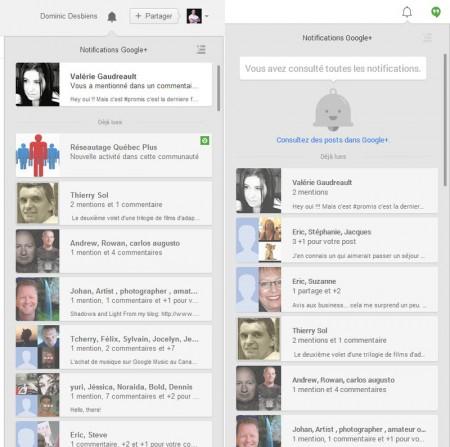Image resolution: width=450 pixels, height=447 pixels.
Task: Click Vous avez consulté toutes les notifications message
Action: pyautogui.click(x=333, y=68)
